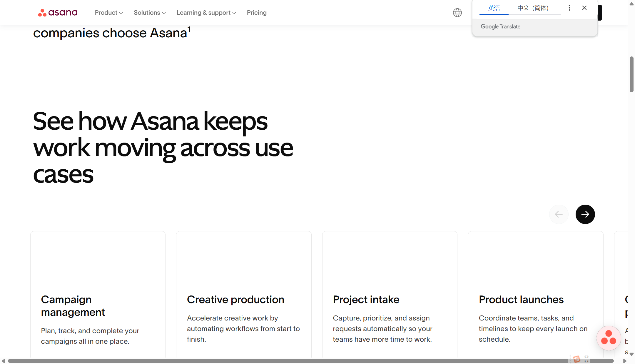The image size is (635, 364).
Task: Click the vertical page scrollbar thumb
Action: tap(631, 74)
